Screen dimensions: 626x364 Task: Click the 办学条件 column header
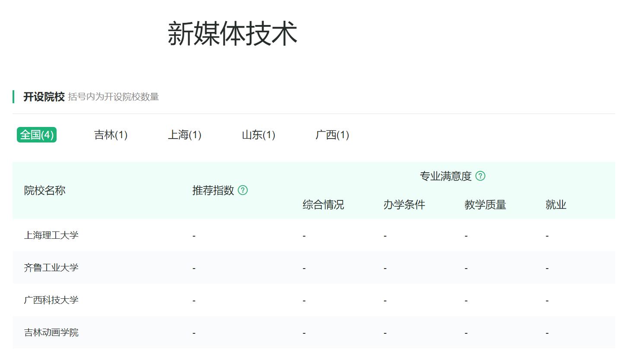404,205
